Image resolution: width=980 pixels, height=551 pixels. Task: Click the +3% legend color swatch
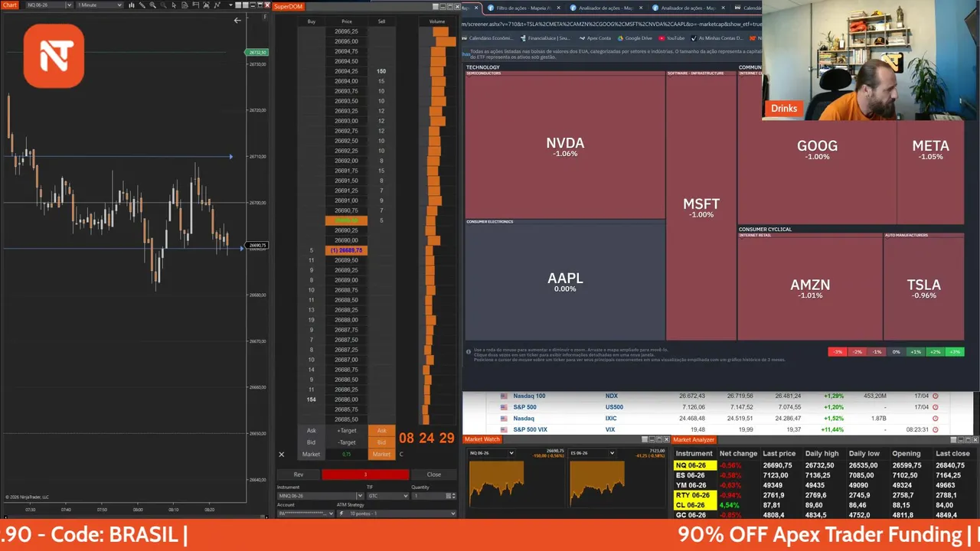pyautogui.click(x=954, y=352)
